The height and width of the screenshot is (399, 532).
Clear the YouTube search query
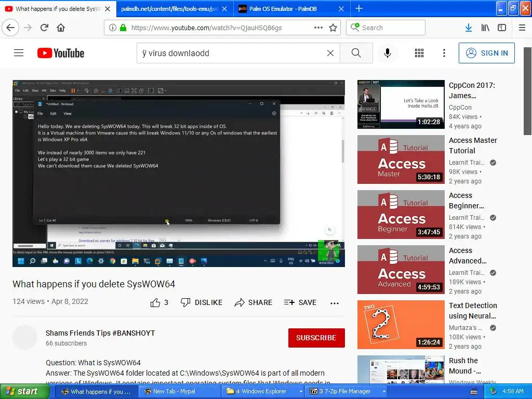coord(330,53)
